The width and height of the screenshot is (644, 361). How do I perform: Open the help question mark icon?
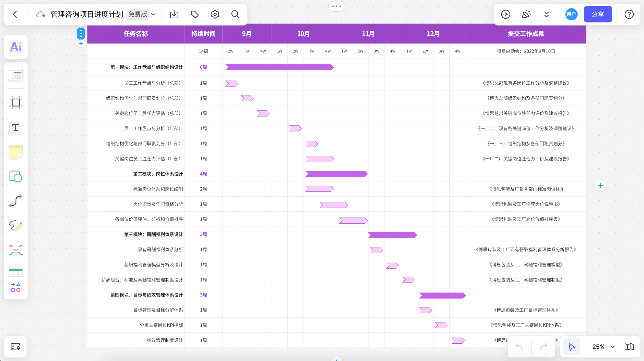tap(629, 14)
